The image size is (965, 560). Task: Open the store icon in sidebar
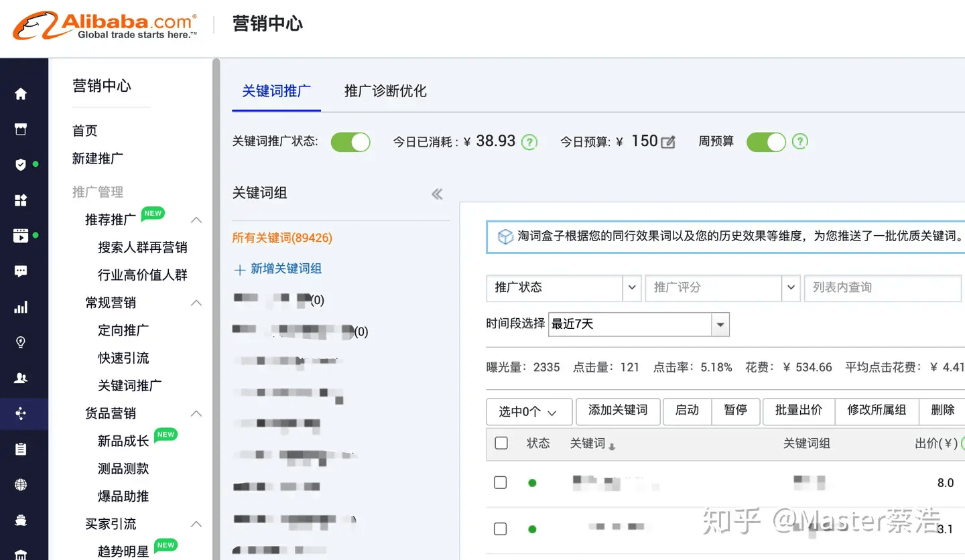[21, 129]
